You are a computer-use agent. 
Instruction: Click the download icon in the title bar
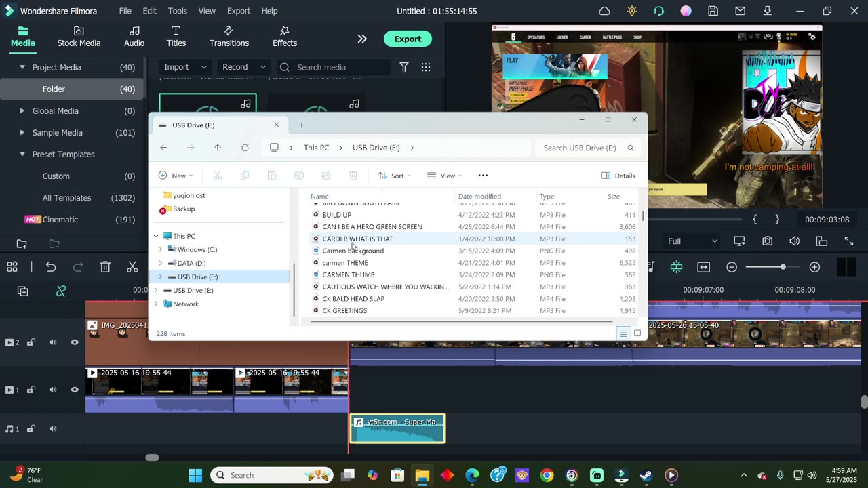click(x=768, y=11)
